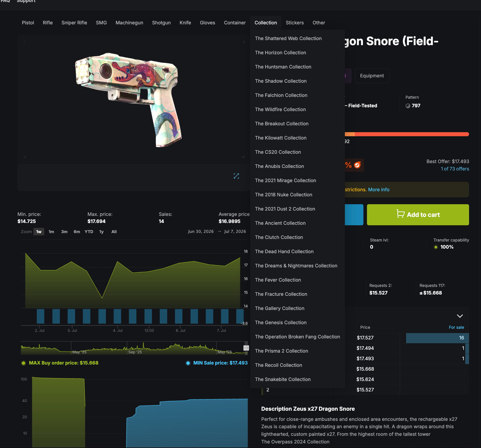Click the blue MIN Sale price legend dot
The width and height of the screenshot is (481, 448).
coord(188,363)
